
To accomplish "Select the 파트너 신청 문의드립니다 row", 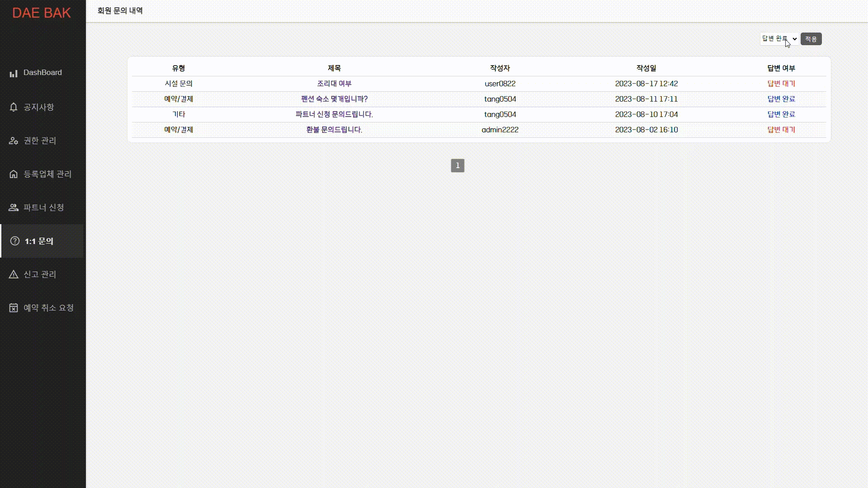I will [x=335, y=114].
